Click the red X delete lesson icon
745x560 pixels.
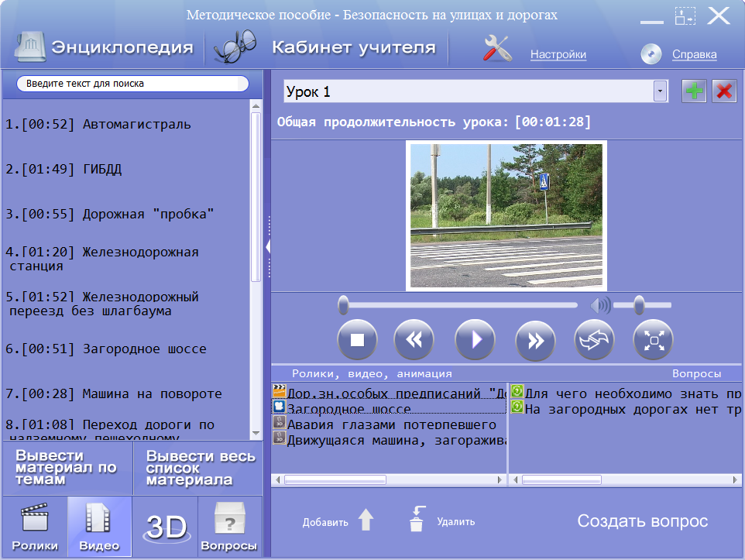coord(724,91)
